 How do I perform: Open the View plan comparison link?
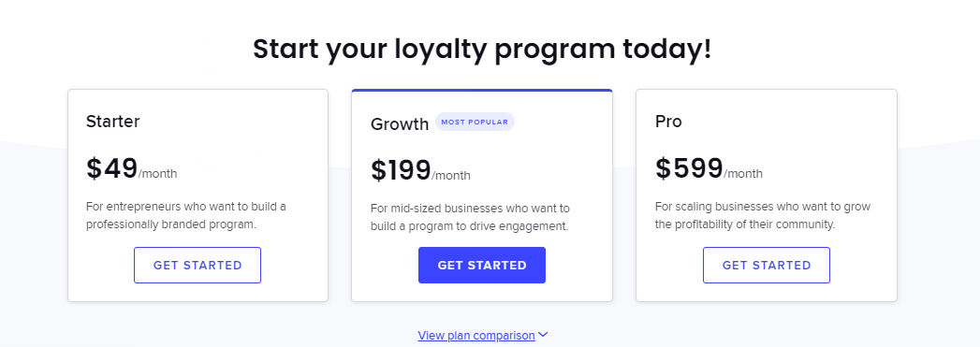click(x=476, y=336)
